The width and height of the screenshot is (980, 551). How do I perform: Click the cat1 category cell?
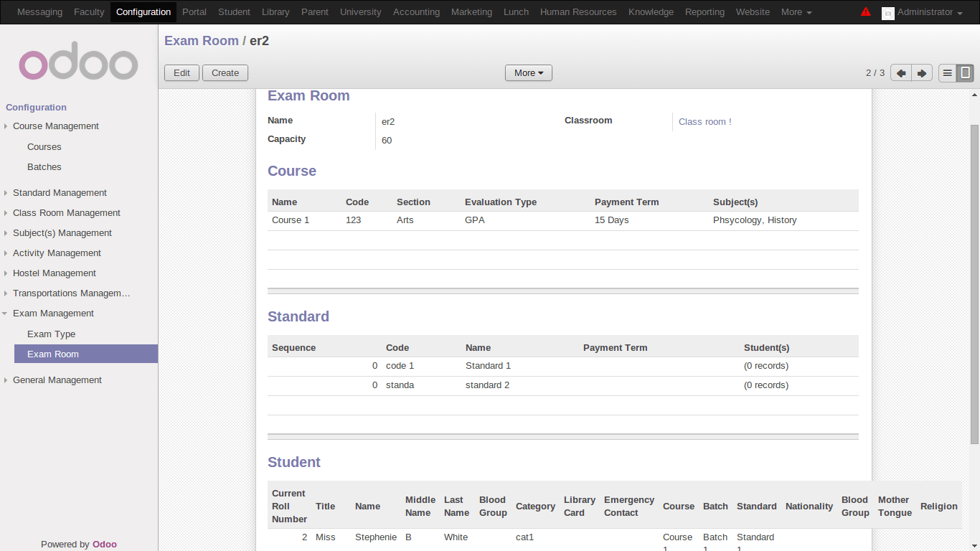point(524,537)
